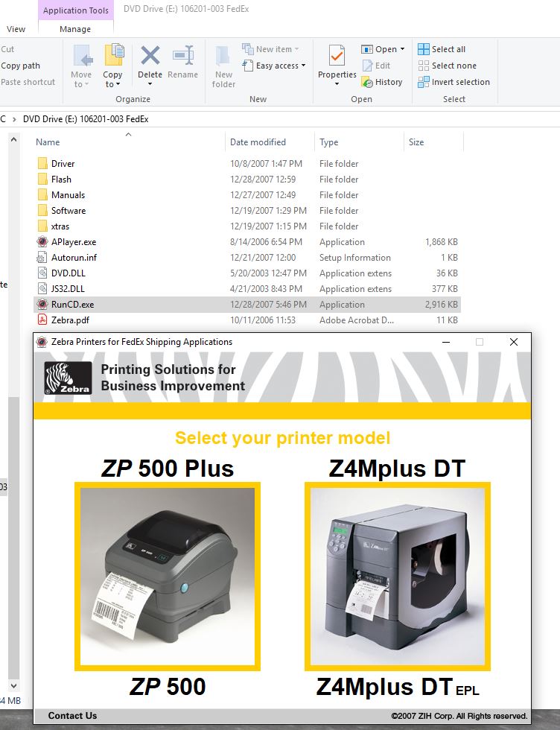Expand the Open button dropdown arrow
This screenshot has width=560, height=730.
(403, 49)
